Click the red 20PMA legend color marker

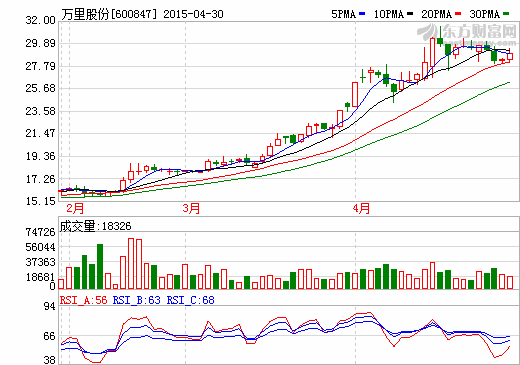coord(458,14)
